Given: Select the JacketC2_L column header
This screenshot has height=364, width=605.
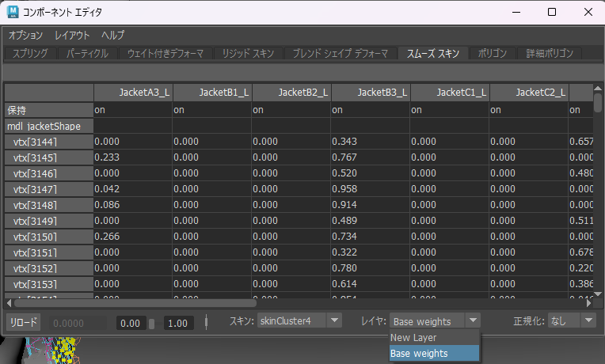Looking at the screenshot, I should [x=529, y=93].
